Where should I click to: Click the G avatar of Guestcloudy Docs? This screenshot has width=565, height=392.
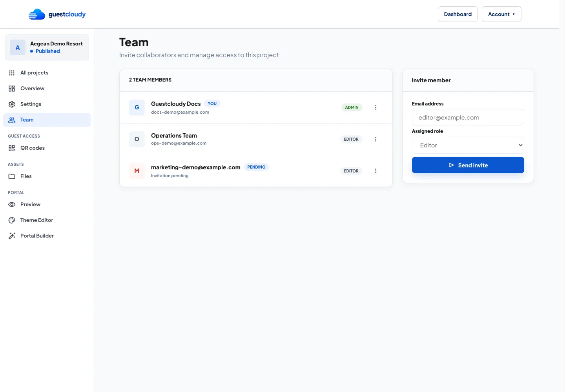point(137,107)
